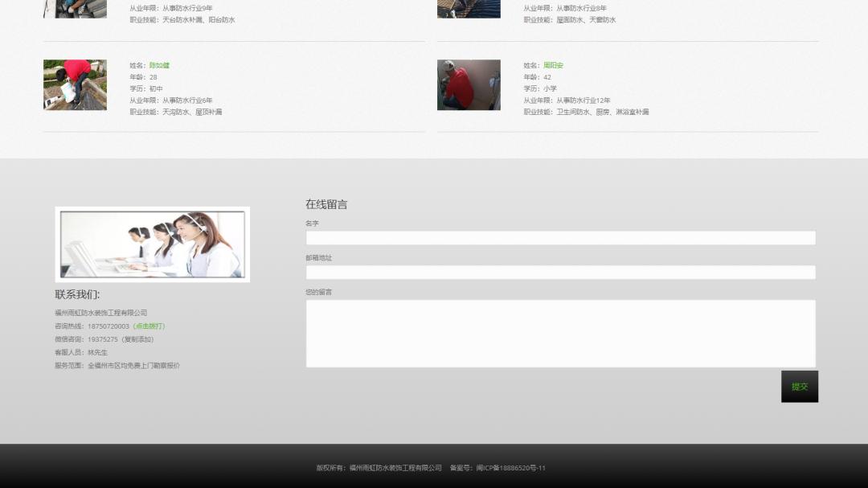Click the green name link above 年龄: 28

(159, 65)
